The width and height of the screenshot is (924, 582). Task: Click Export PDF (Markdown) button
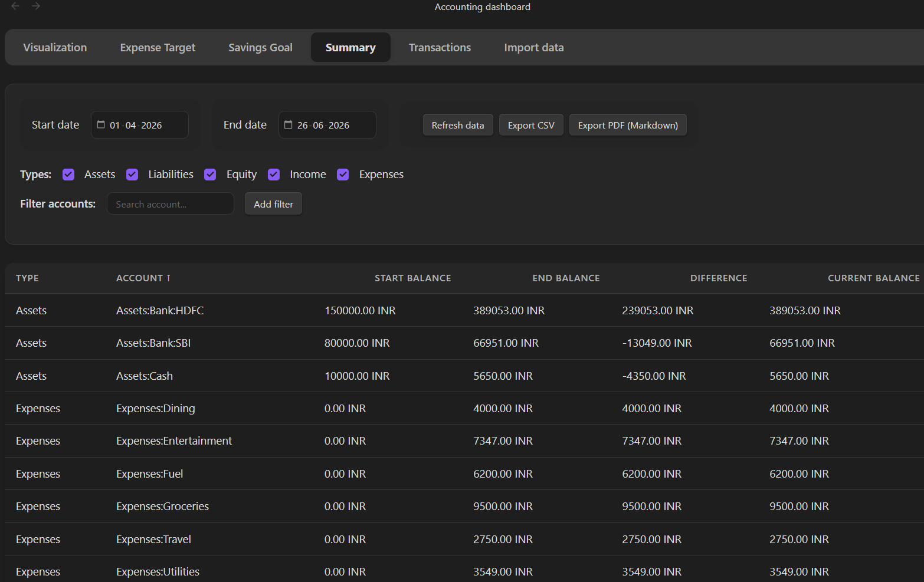[628, 125]
